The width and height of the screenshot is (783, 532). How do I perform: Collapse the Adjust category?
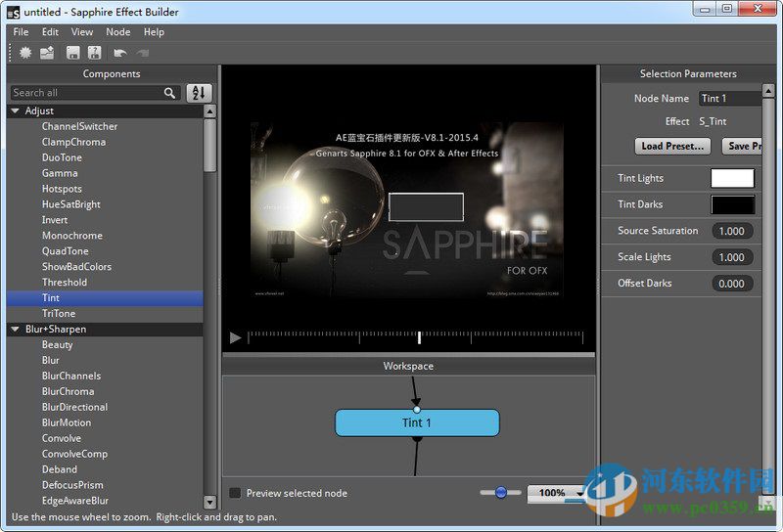(15, 111)
